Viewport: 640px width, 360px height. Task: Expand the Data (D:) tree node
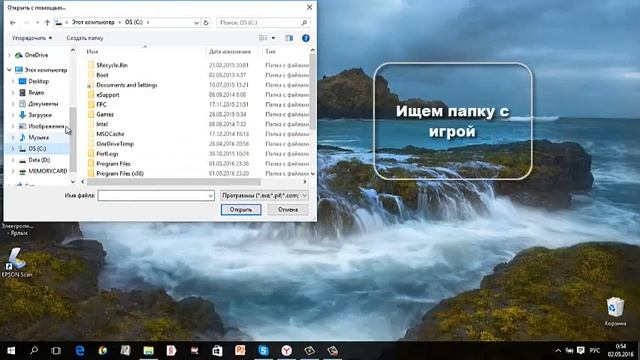[13, 160]
